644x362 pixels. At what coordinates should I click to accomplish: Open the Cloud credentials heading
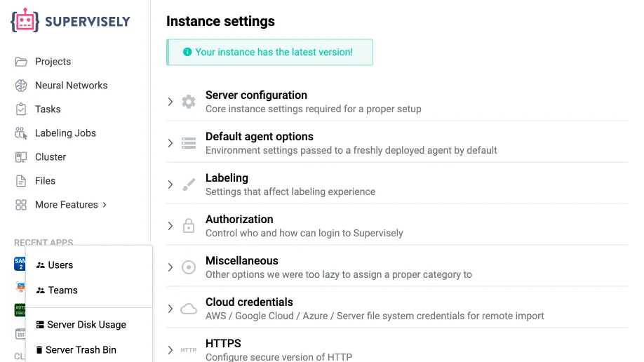249,302
